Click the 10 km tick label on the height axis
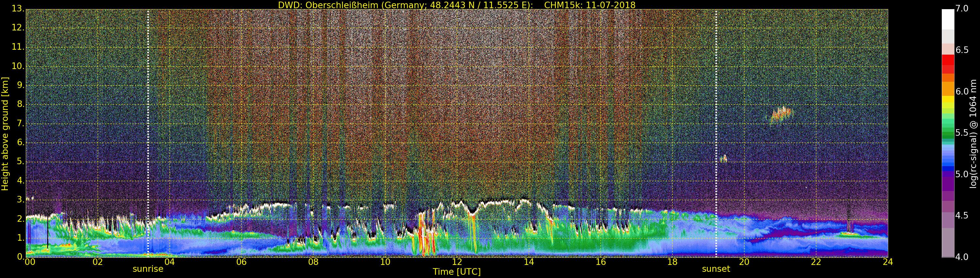Image resolution: width=980 pixels, height=278 pixels. click(18, 66)
